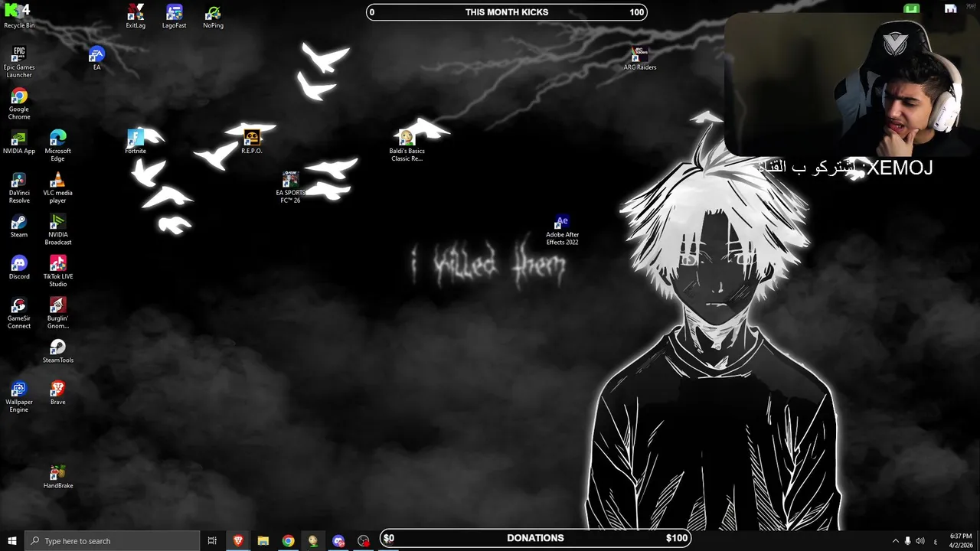This screenshot has height=551, width=980.
Task: Select the Microsoft Edge desktop shortcut
Action: point(57,145)
